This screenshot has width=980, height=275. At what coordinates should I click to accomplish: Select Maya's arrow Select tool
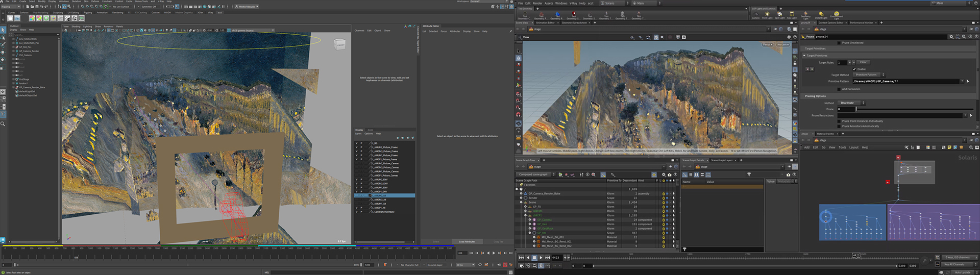point(3,31)
